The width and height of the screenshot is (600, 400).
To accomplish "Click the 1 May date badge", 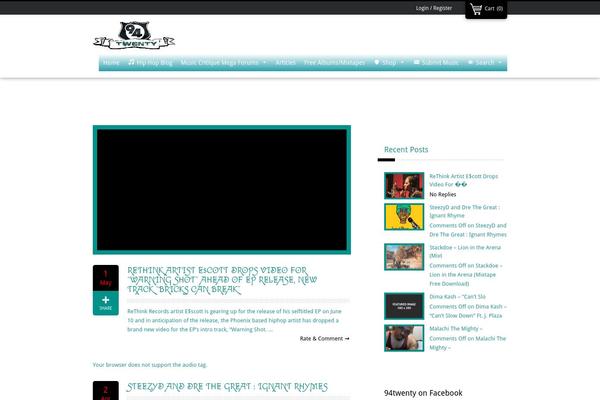I will click(106, 278).
